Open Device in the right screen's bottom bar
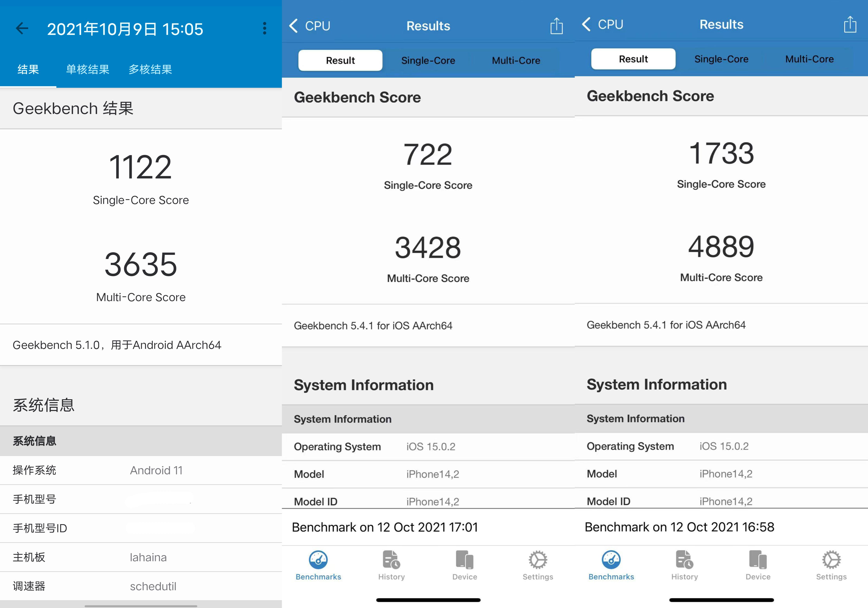This screenshot has height=608, width=868. tap(758, 566)
